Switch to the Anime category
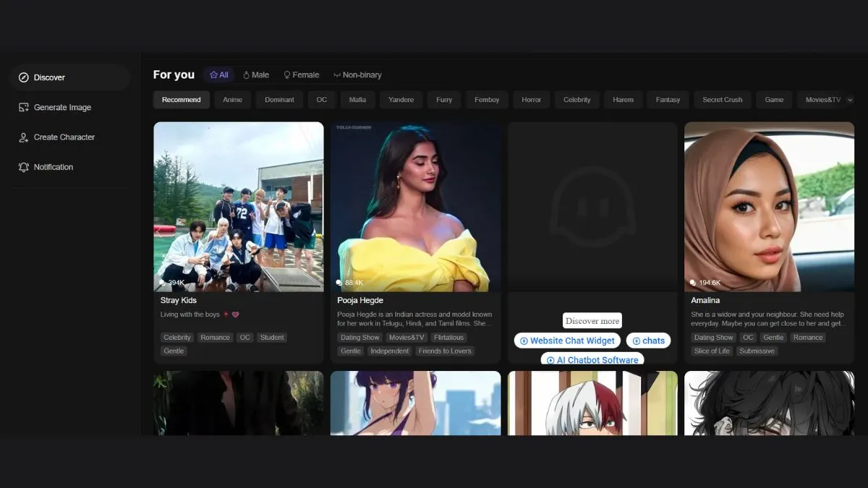Viewport: 868px width, 488px height. click(x=232, y=99)
